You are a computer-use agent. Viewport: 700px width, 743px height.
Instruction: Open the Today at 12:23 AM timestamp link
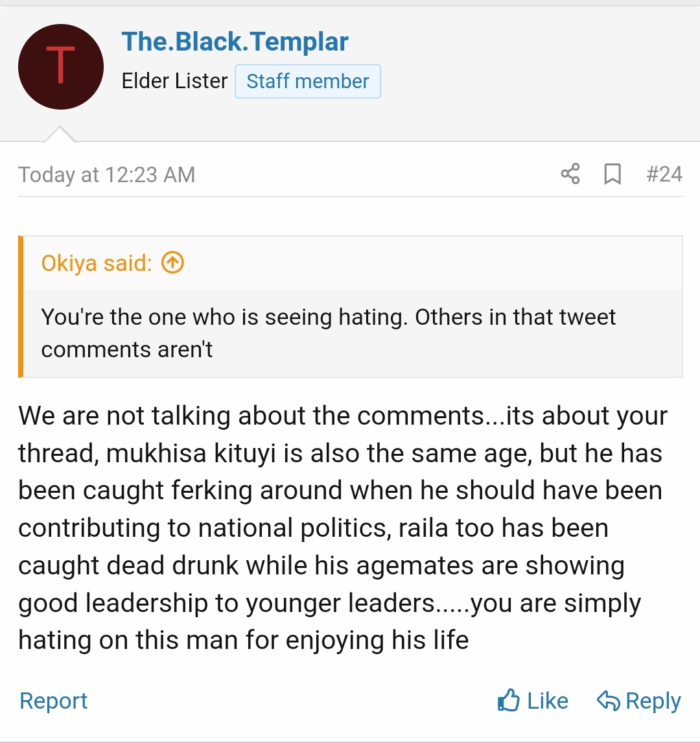coord(107,174)
